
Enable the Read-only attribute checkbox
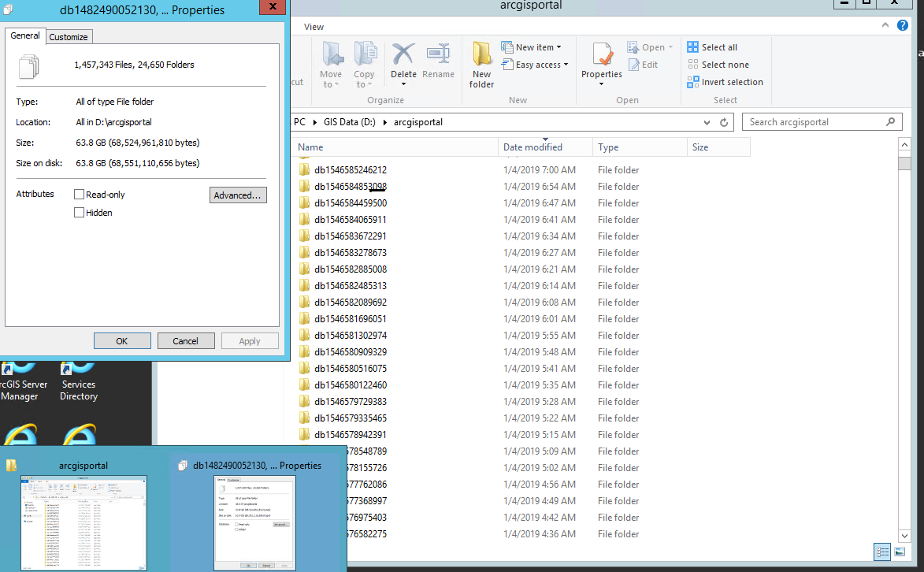point(79,194)
